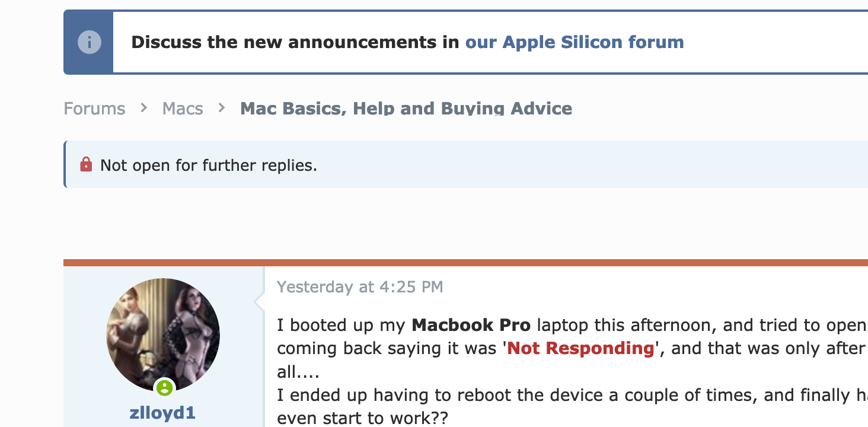Open the Macs breadcrumb section
The width and height of the screenshot is (868, 427).
(x=183, y=109)
